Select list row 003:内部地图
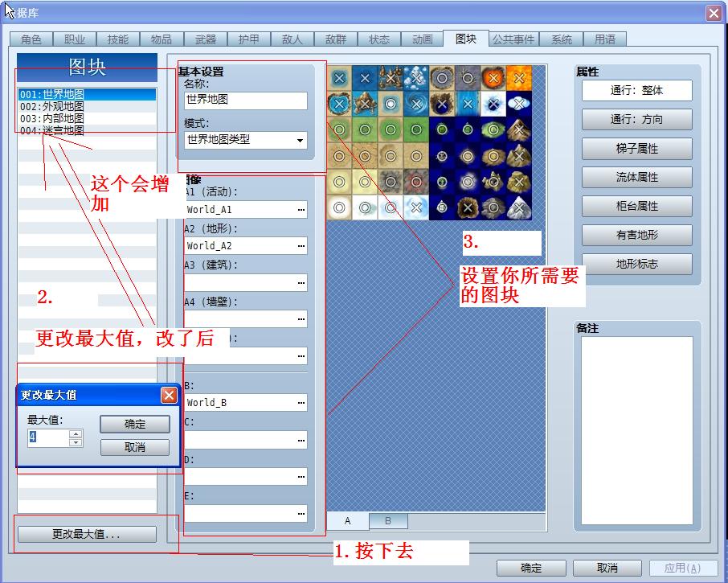Viewport: 728px width, 583px height. (88, 118)
